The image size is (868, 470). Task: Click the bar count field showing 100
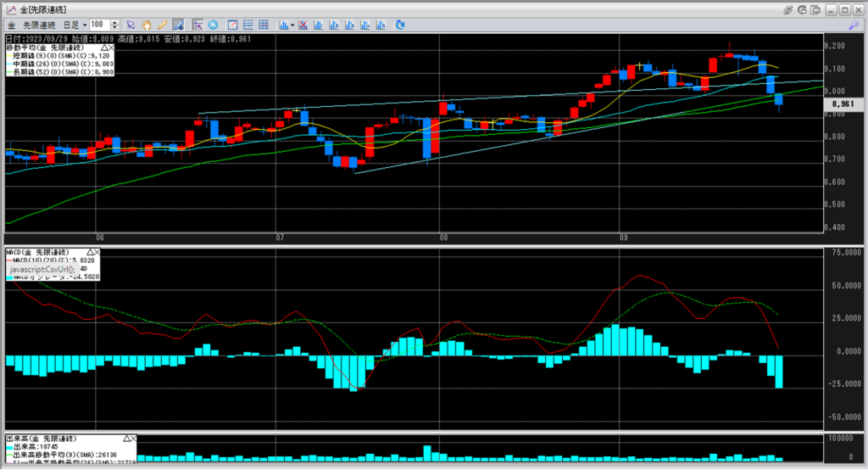tap(99, 25)
